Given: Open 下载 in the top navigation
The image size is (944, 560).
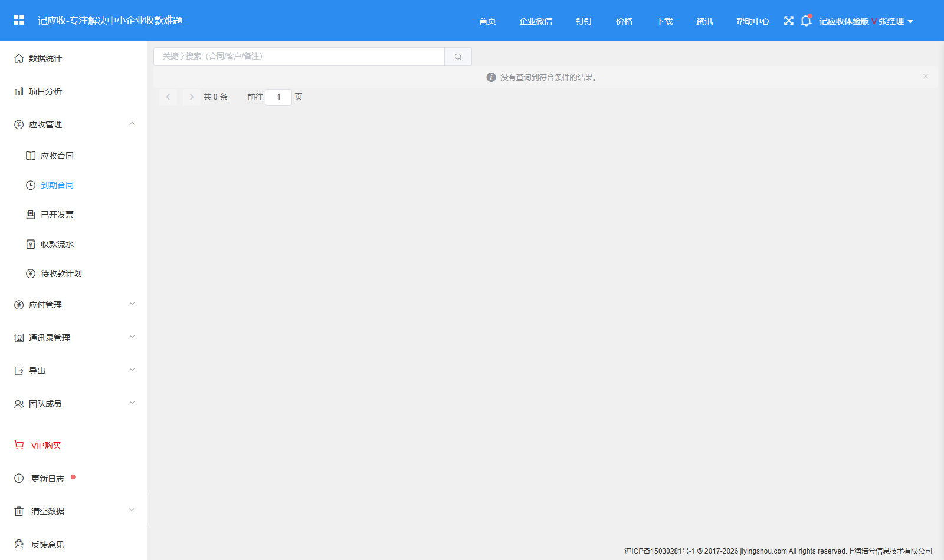Looking at the screenshot, I should pos(664,21).
